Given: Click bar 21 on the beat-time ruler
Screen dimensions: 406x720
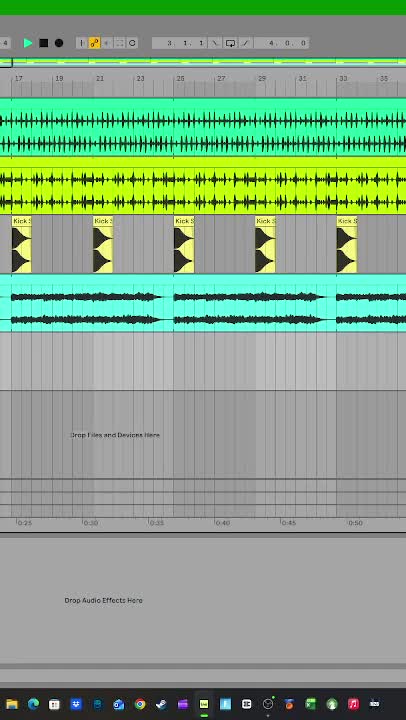Looking at the screenshot, I should point(100,79).
